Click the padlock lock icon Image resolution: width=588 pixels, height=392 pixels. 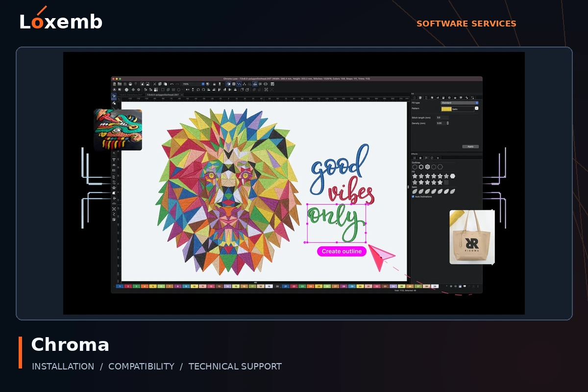214,84
